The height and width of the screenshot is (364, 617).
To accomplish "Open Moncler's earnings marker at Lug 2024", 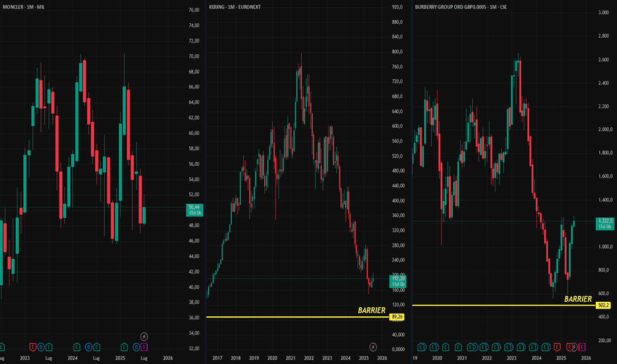I will coord(97,347).
